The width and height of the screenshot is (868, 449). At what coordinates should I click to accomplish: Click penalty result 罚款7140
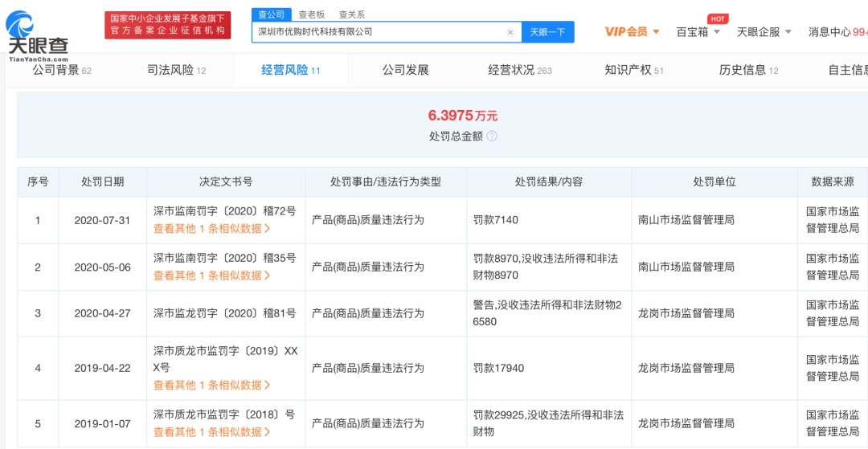click(x=495, y=220)
